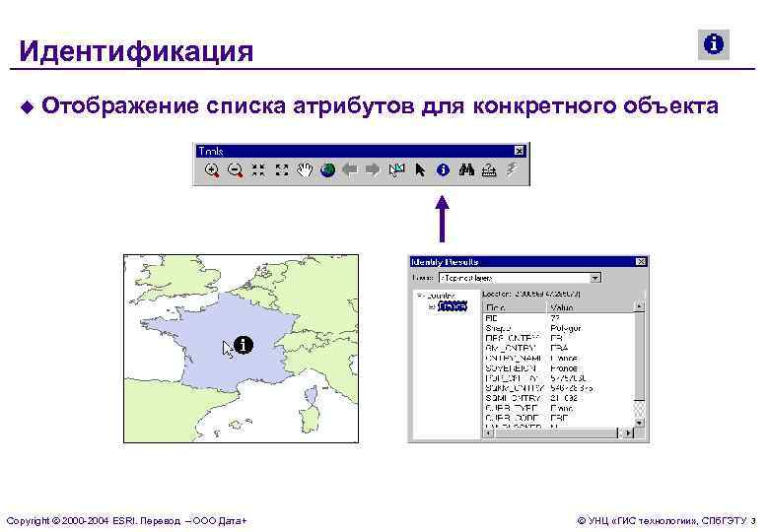The image size is (769, 532).
Task: Click scroll up arrow in attribute list
Action: [640, 306]
